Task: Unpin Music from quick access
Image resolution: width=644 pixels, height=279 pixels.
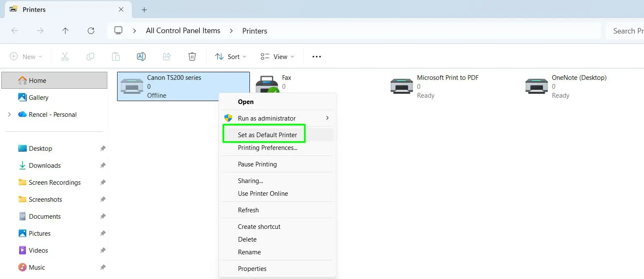Action: [103, 268]
